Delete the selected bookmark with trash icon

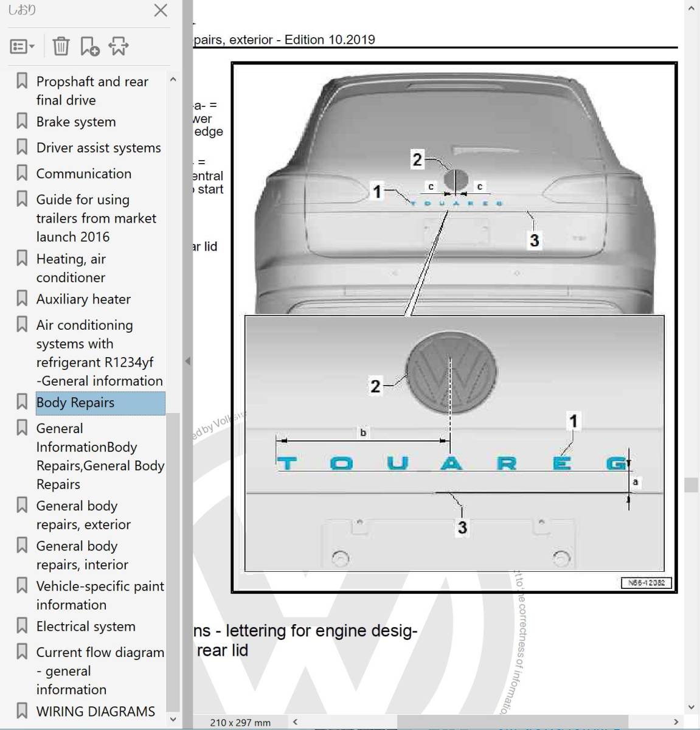(61, 46)
